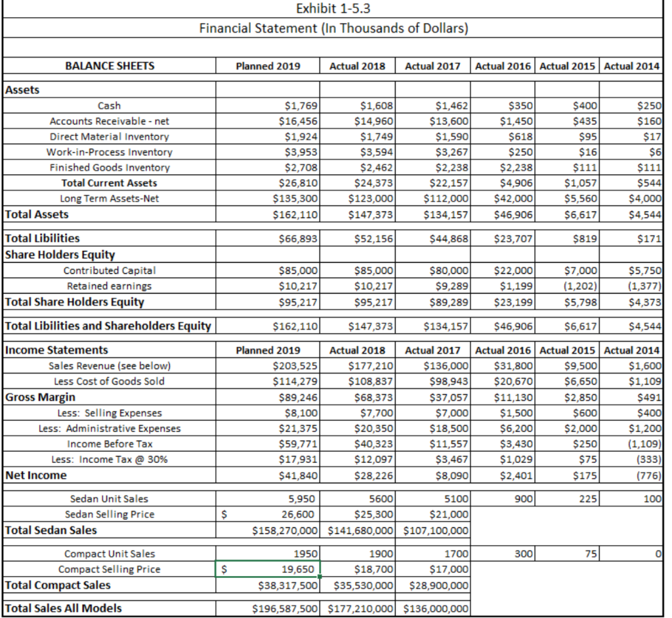Select Actual 2017 Long Term Assets-Net value
The height and width of the screenshot is (618, 672).
tap(432, 198)
